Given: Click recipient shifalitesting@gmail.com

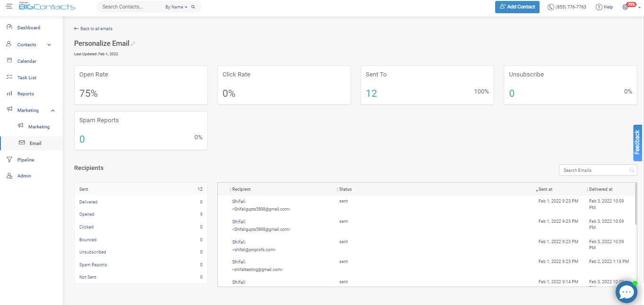Looking at the screenshot, I should [x=258, y=270].
